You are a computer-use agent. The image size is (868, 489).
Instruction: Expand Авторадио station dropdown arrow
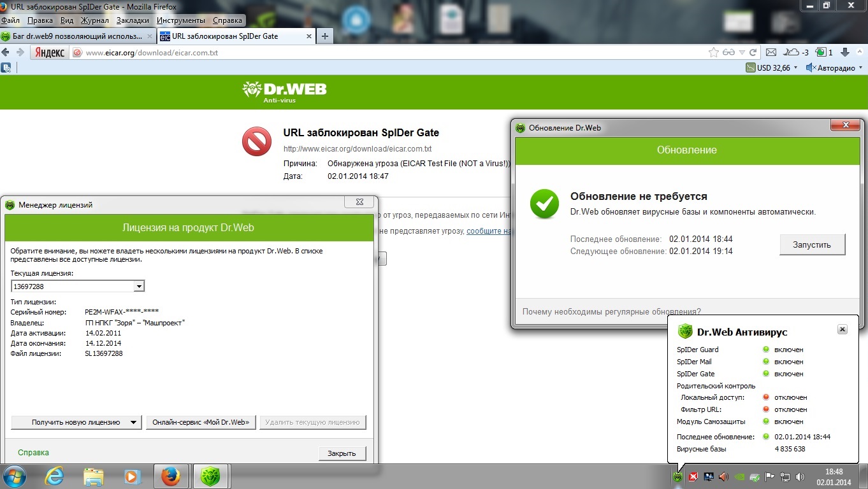tap(860, 67)
